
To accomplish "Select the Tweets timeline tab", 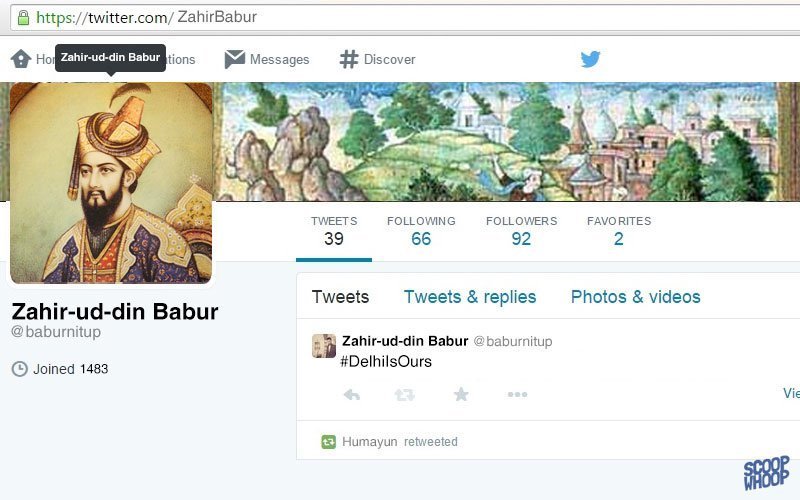I will 340,297.
